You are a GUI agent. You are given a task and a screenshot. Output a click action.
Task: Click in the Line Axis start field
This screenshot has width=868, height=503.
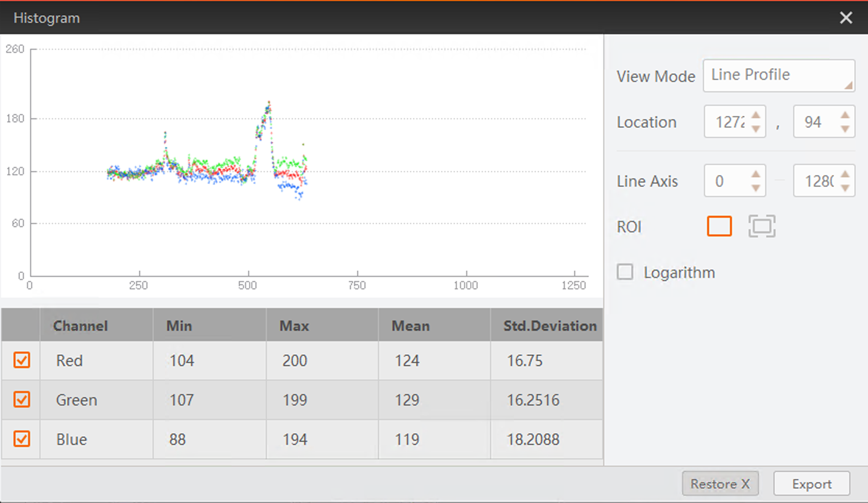(x=726, y=181)
